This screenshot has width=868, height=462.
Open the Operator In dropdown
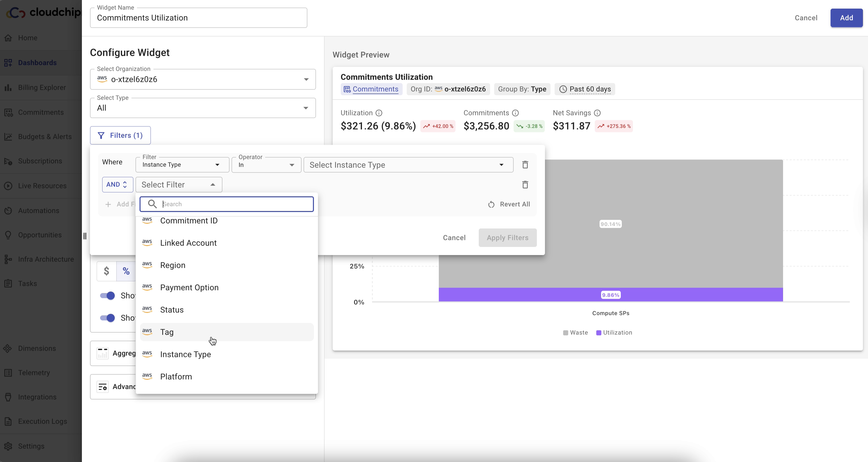(x=266, y=165)
